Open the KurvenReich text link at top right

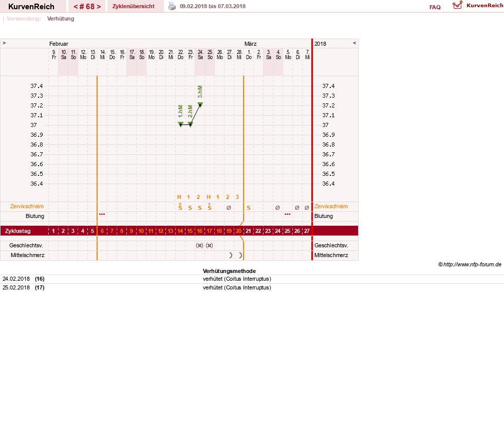[x=484, y=6]
